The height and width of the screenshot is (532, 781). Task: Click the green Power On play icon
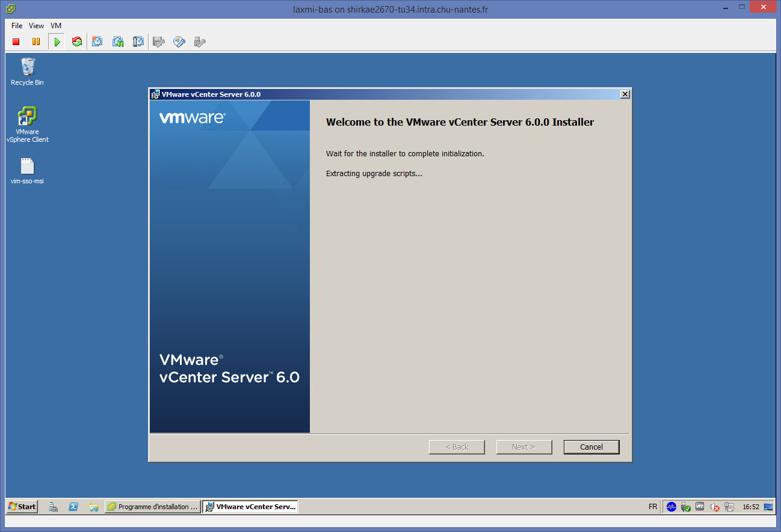tap(57, 41)
